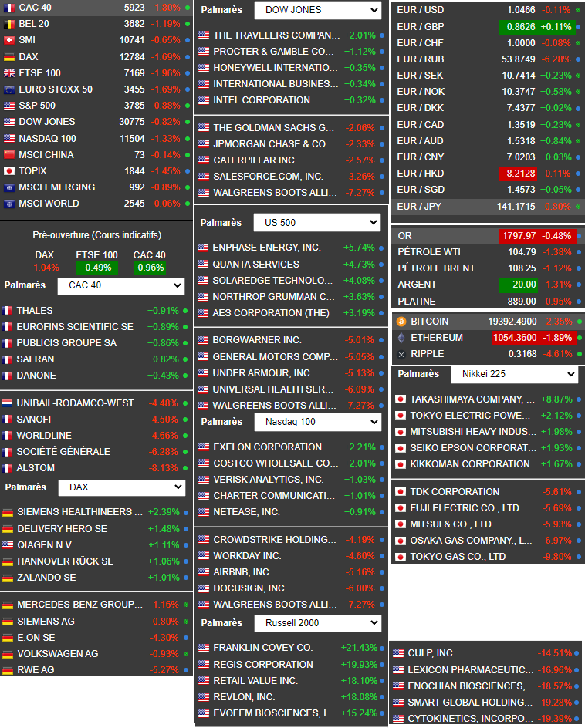Click the EU flag beside EURO STOXX 50
585x728 pixels.
(x=8, y=89)
